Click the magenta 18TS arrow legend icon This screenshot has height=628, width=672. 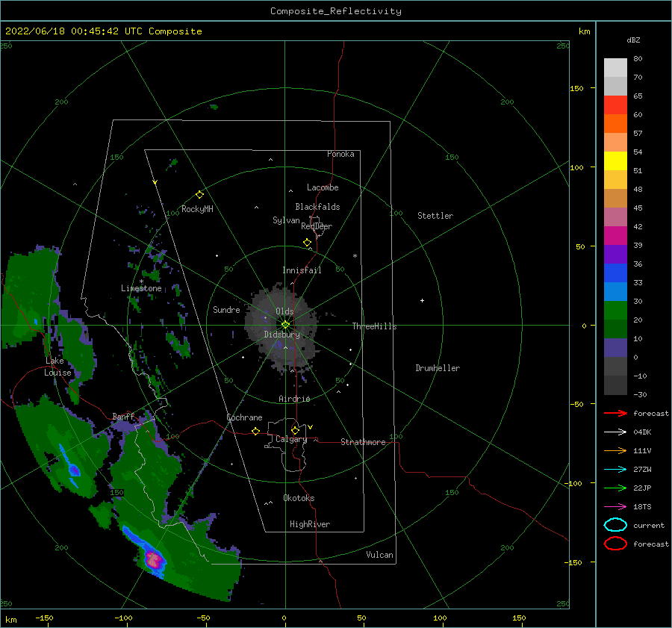[615, 506]
